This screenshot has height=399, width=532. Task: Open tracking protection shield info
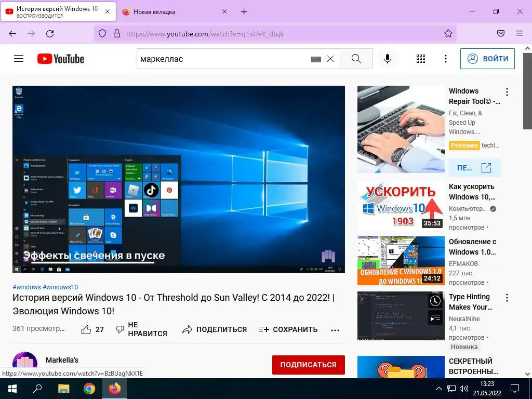[102, 34]
